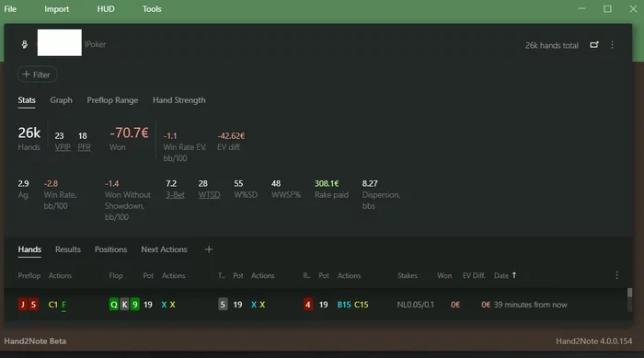Image resolution: width=644 pixels, height=358 pixels.
Task: Click the PFR stat link
Action: click(x=85, y=147)
